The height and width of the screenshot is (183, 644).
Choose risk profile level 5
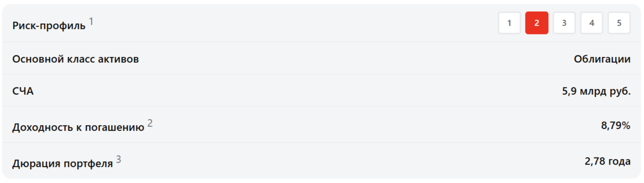[619, 23]
